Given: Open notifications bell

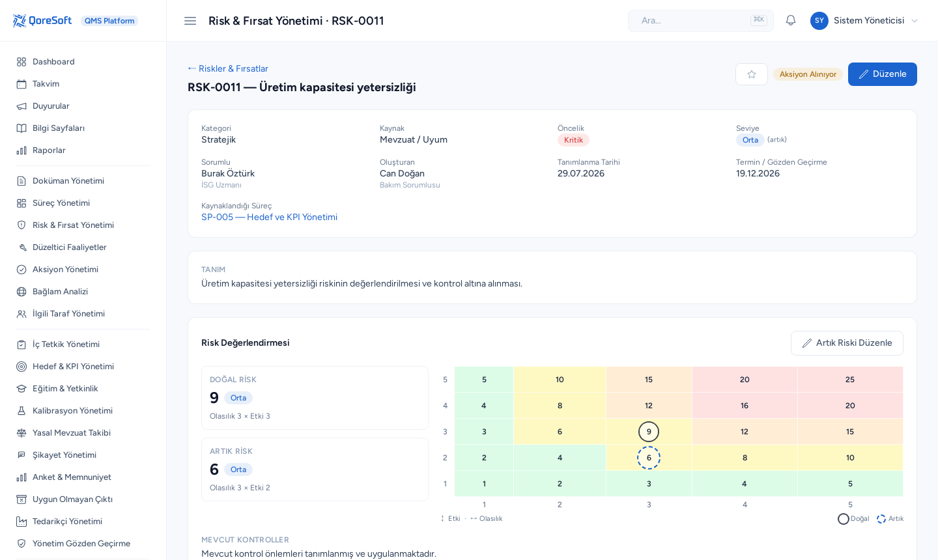Looking at the screenshot, I should 791,20.
